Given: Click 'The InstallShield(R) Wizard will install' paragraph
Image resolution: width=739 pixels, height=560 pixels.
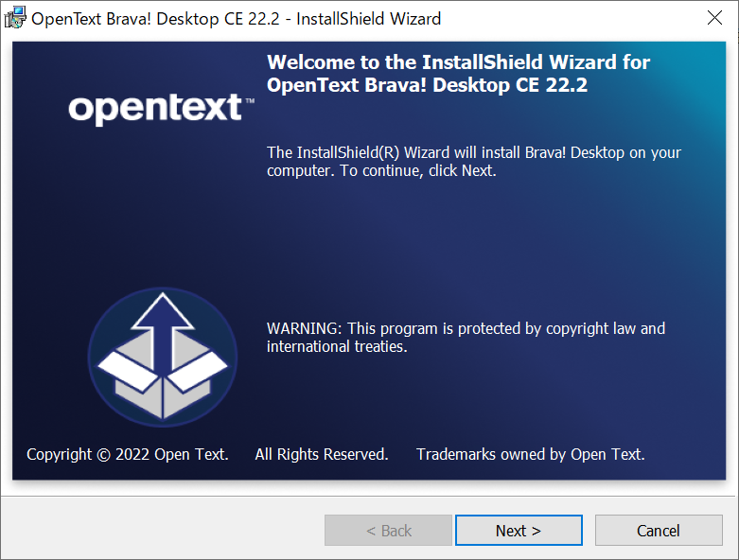Looking at the screenshot, I should [x=474, y=162].
